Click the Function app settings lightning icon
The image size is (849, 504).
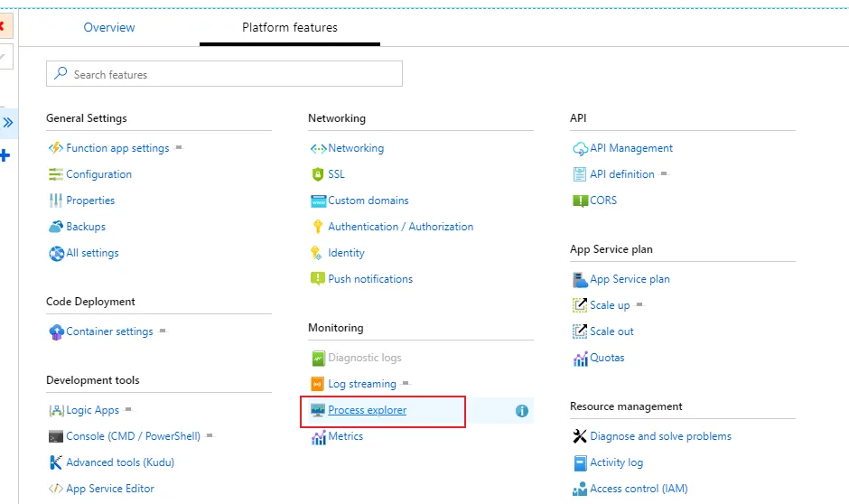pos(56,148)
